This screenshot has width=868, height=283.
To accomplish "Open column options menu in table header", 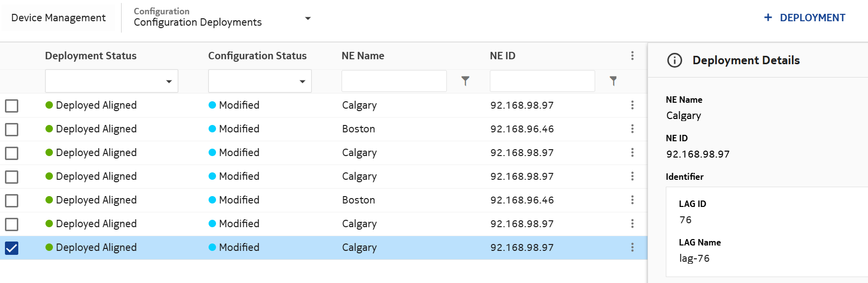I will 632,56.
